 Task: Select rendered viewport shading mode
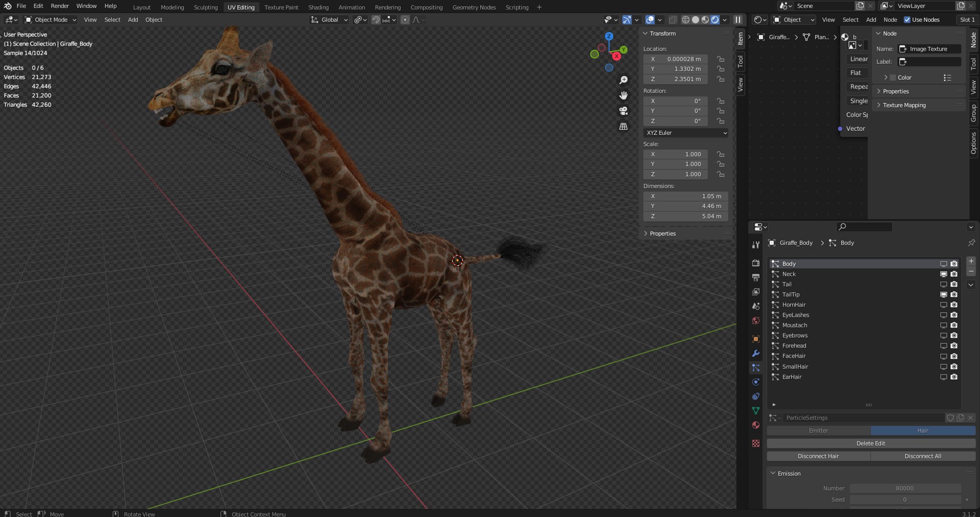(x=715, y=19)
